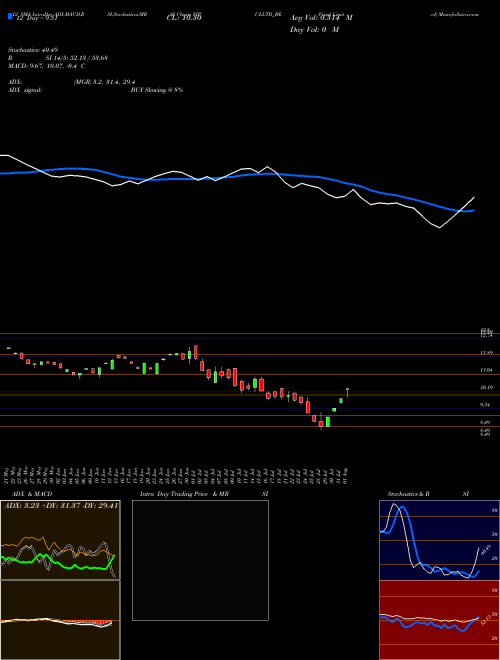The width and height of the screenshot is (500, 660).
Task: Click the MunafaSutra.com watermark link at top right
Action: (x=454, y=14)
